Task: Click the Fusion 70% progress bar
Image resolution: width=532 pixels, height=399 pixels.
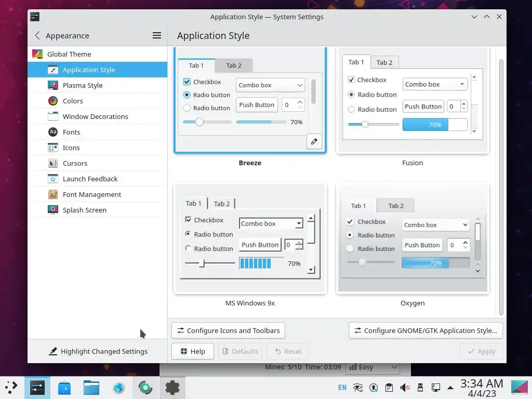Action: point(435,125)
